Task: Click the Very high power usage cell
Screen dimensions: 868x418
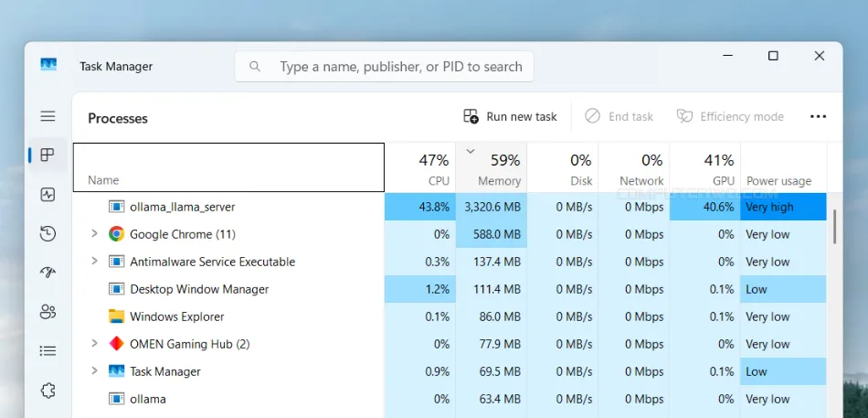Action: (783, 207)
